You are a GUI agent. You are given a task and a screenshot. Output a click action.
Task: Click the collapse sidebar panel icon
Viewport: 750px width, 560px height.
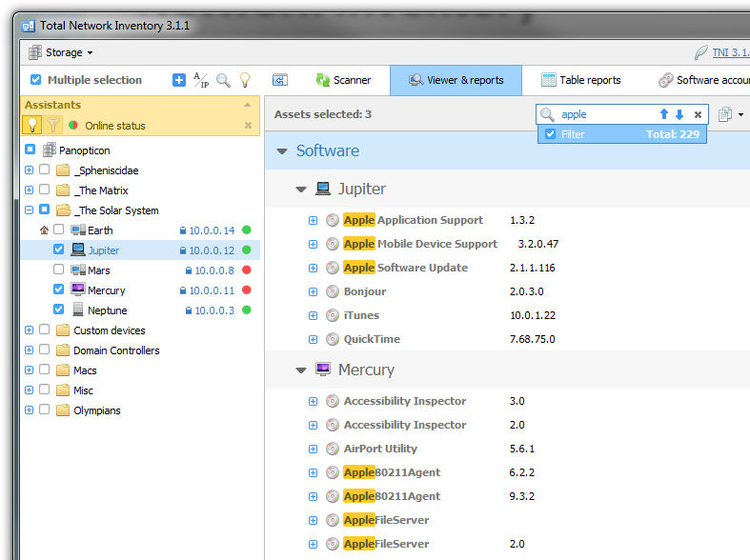279,80
